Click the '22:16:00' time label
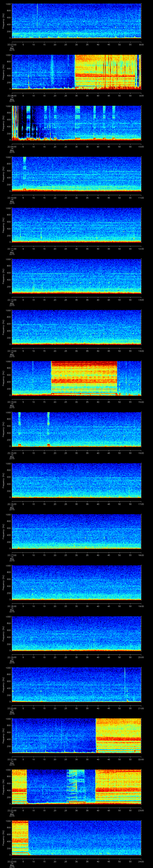The height and width of the screenshot is (868, 153). coord(12,504)
